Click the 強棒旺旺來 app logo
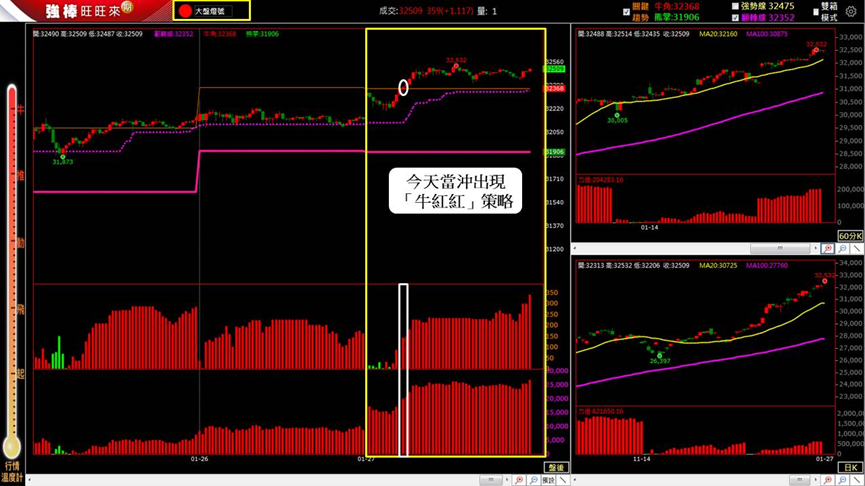Image resolution: width=865 pixels, height=486 pixels. pos(88,10)
